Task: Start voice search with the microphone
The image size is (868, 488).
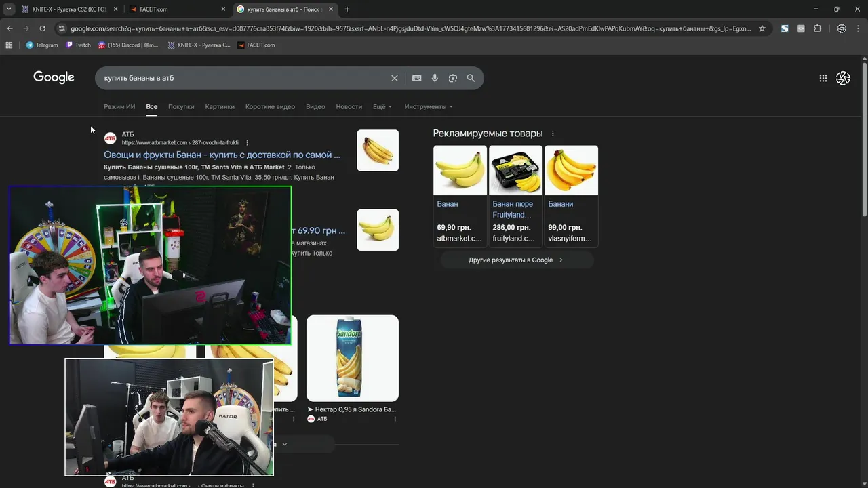Action: (435, 78)
